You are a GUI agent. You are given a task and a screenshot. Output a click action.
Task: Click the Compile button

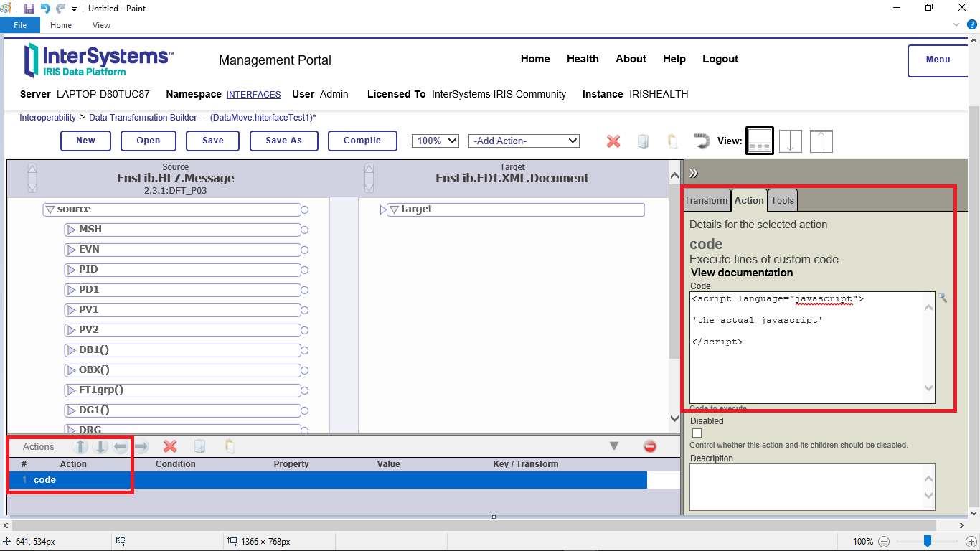(x=362, y=141)
